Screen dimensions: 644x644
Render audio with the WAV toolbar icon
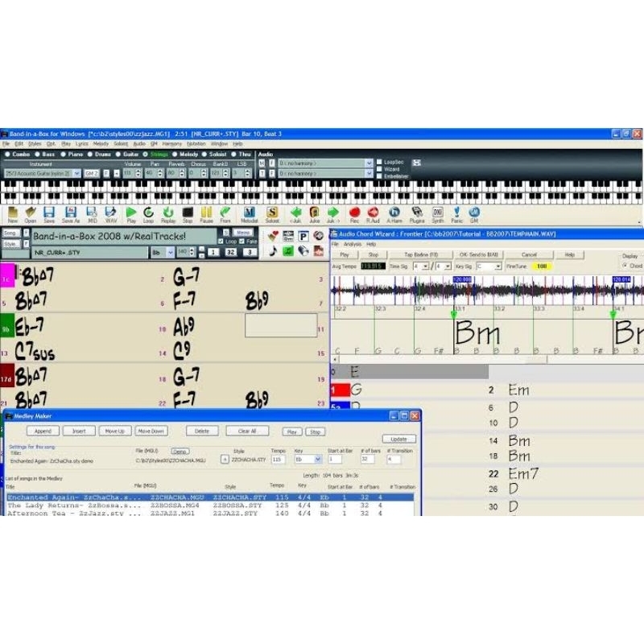(111, 215)
